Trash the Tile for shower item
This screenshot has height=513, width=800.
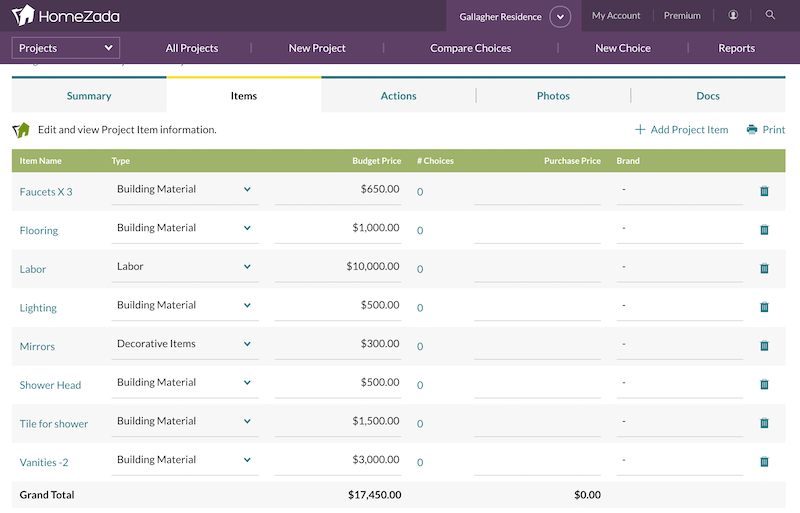(764, 423)
